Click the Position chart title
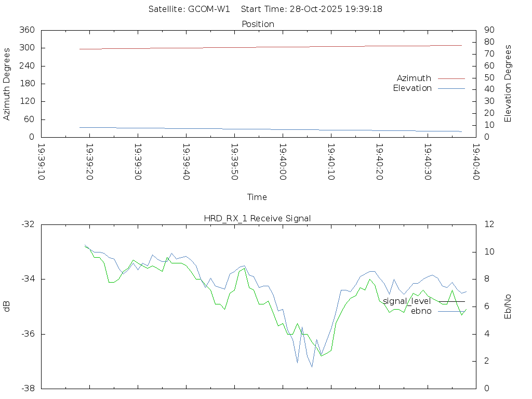This screenshot has width=532, height=399. click(x=258, y=24)
